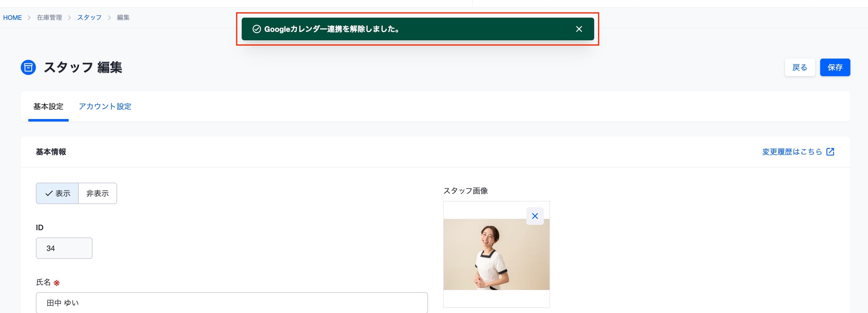Click the スタッフ画像 label
The height and width of the screenshot is (313, 868).
pyautogui.click(x=465, y=191)
